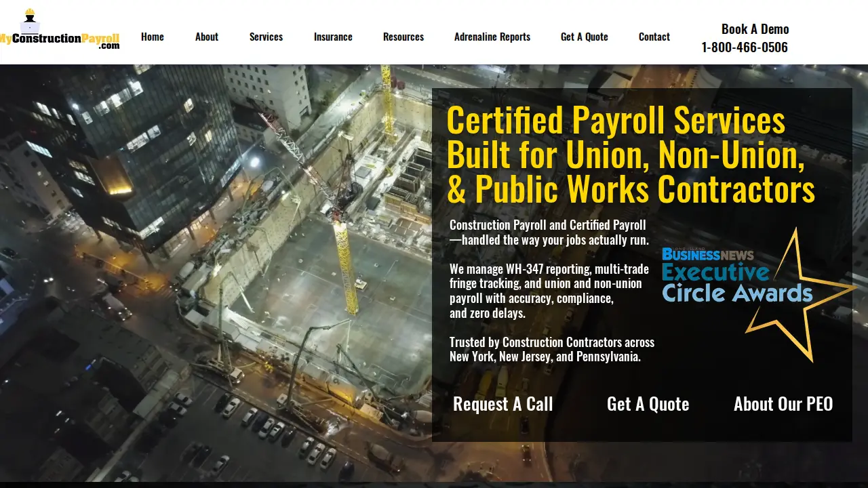The image size is (868, 488).
Task: Select the WH-347 reporting paragraph text
Action: click(549, 291)
